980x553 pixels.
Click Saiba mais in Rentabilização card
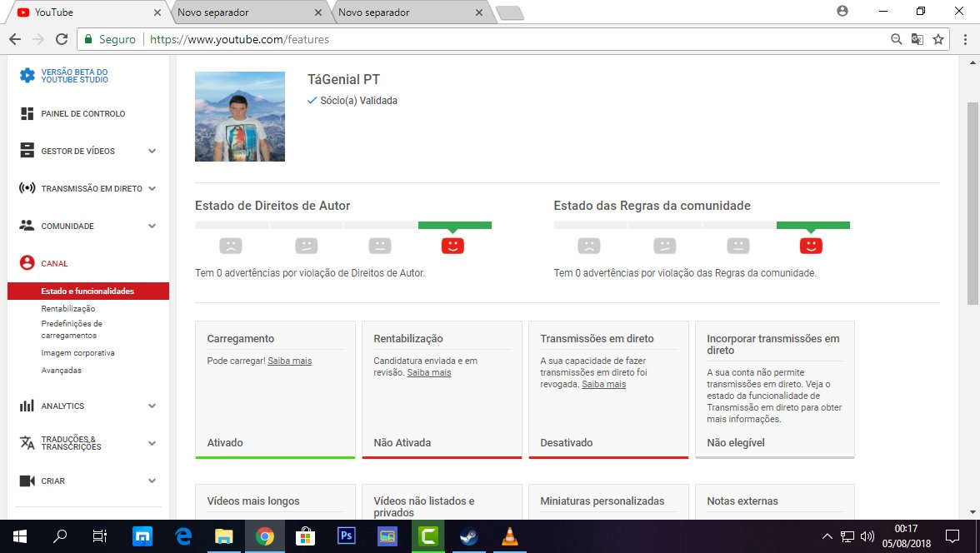point(428,372)
